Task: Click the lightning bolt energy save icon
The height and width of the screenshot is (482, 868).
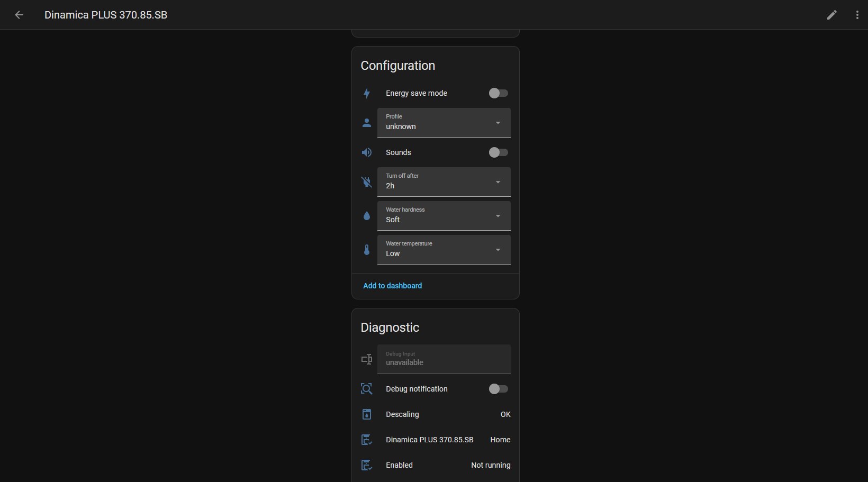Action: pos(367,93)
